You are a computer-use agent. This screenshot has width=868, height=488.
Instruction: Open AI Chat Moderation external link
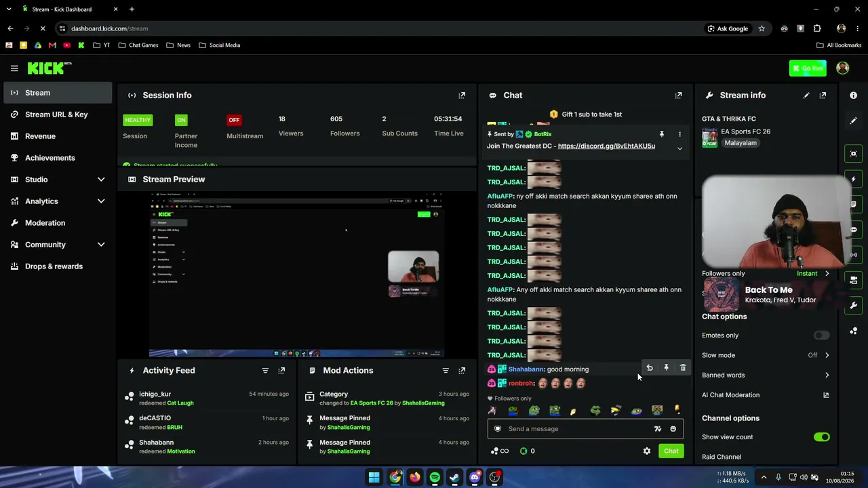click(x=826, y=395)
